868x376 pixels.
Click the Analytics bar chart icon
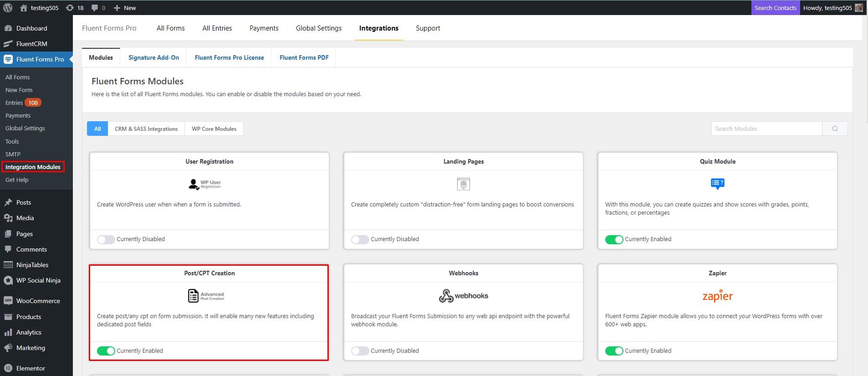(x=8, y=332)
